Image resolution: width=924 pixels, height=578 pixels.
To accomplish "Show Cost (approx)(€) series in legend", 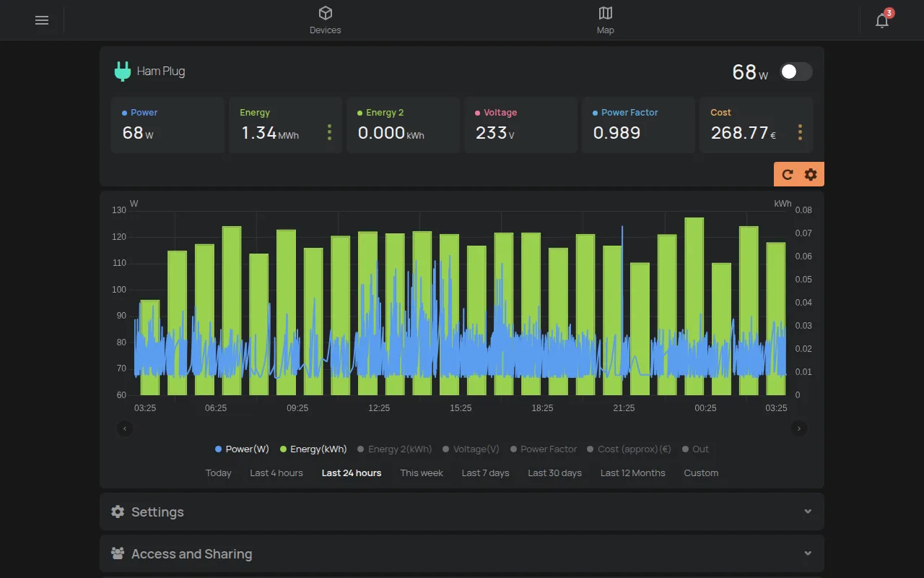I will [x=629, y=449].
